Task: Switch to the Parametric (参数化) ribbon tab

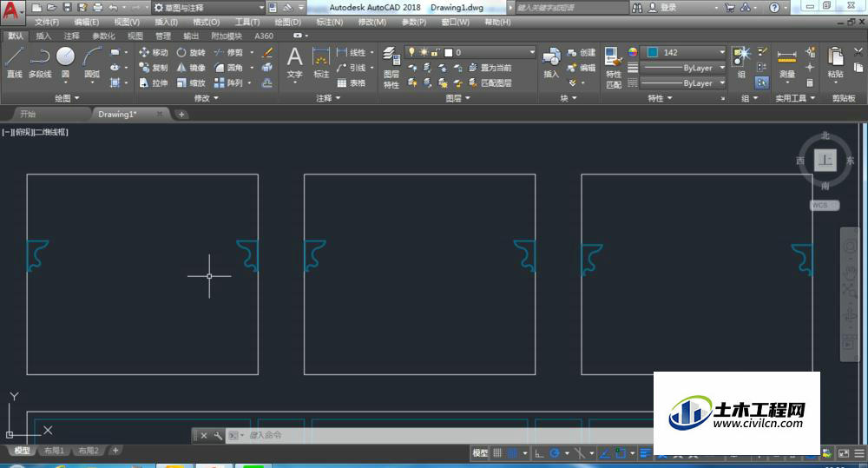Action: (103, 36)
